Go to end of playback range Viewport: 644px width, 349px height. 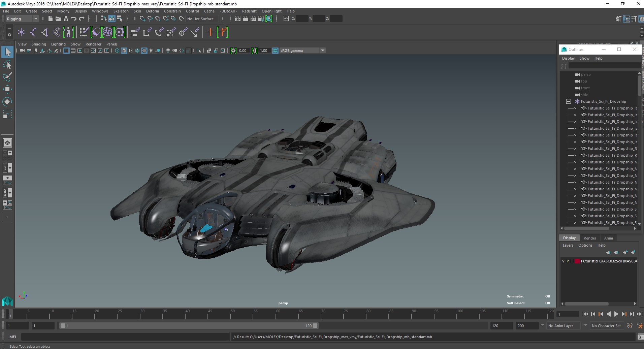pyautogui.click(x=639, y=314)
